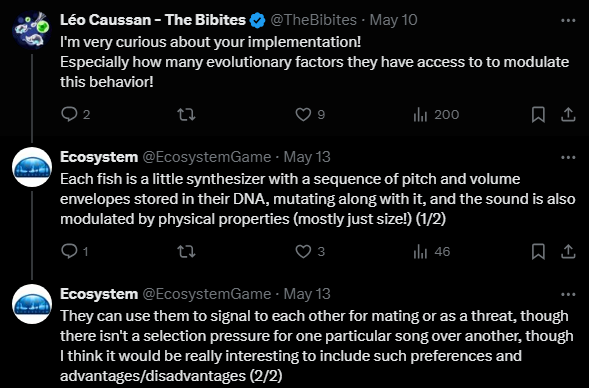Retweet Léo Caussan's curious implementation tweet
This screenshot has width=589, height=388.
pyautogui.click(x=186, y=115)
